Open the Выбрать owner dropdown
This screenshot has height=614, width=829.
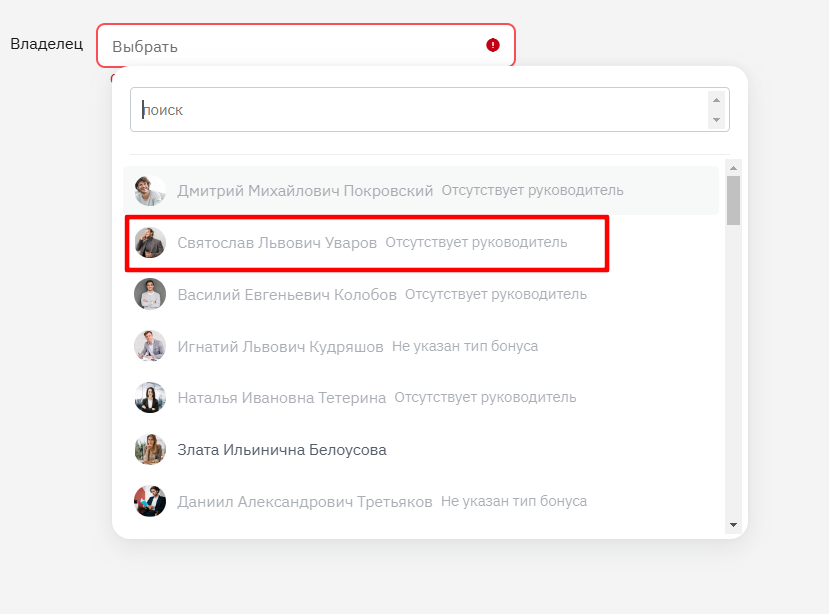point(306,45)
